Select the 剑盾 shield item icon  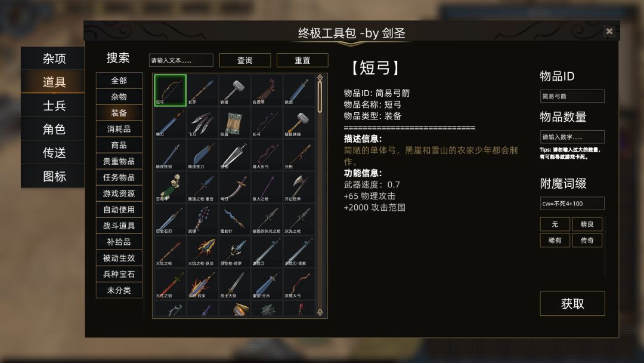[x=234, y=122]
